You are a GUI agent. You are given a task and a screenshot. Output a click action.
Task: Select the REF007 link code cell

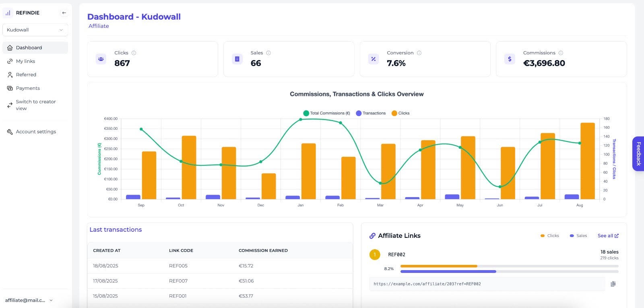click(178, 281)
